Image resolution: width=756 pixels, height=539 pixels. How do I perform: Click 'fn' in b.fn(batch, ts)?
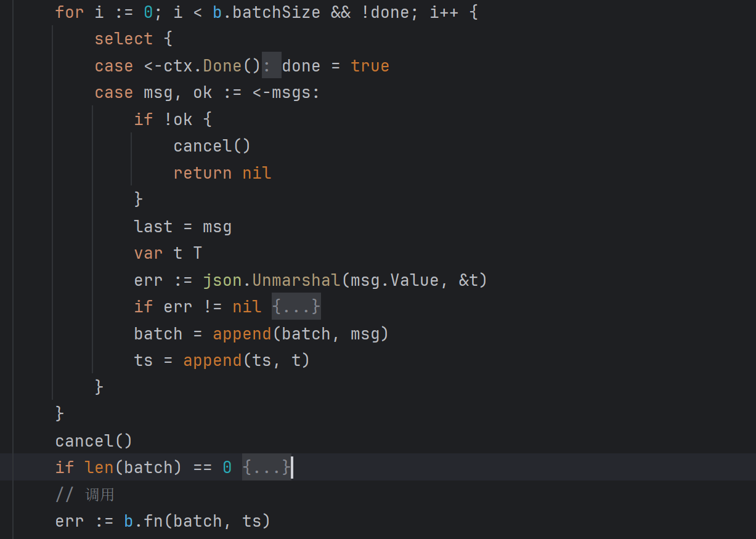[x=153, y=521]
